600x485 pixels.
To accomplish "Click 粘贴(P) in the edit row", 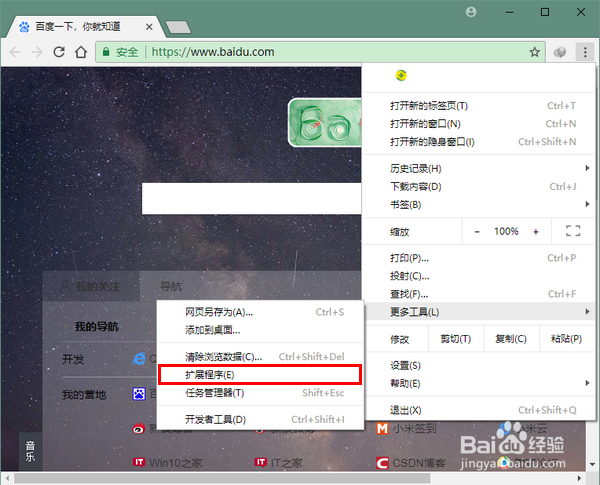I will click(x=567, y=339).
